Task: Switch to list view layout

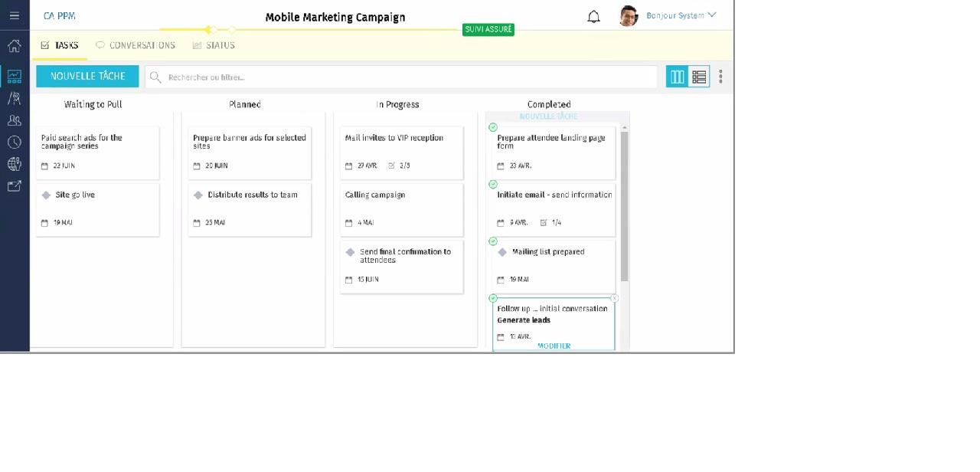Action: (698, 77)
